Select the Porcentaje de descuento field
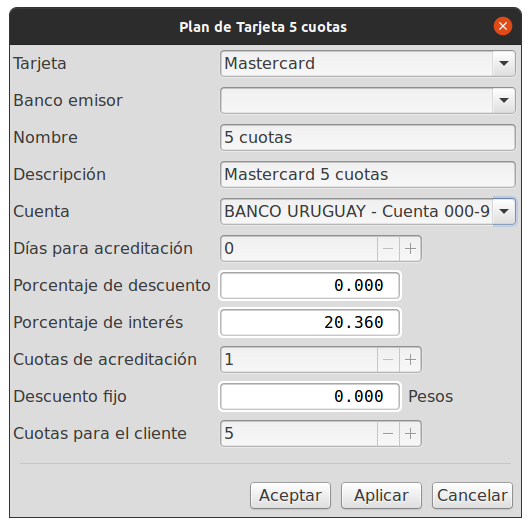 [x=310, y=286]
